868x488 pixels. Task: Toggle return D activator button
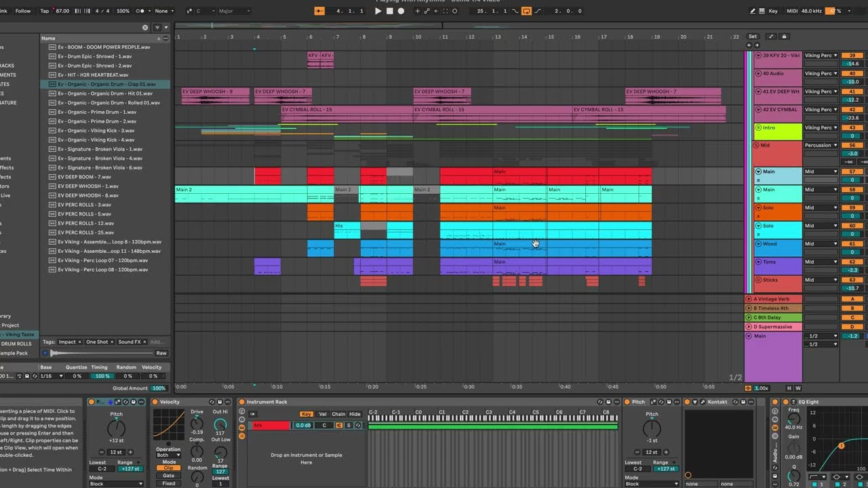coord(852,327)
